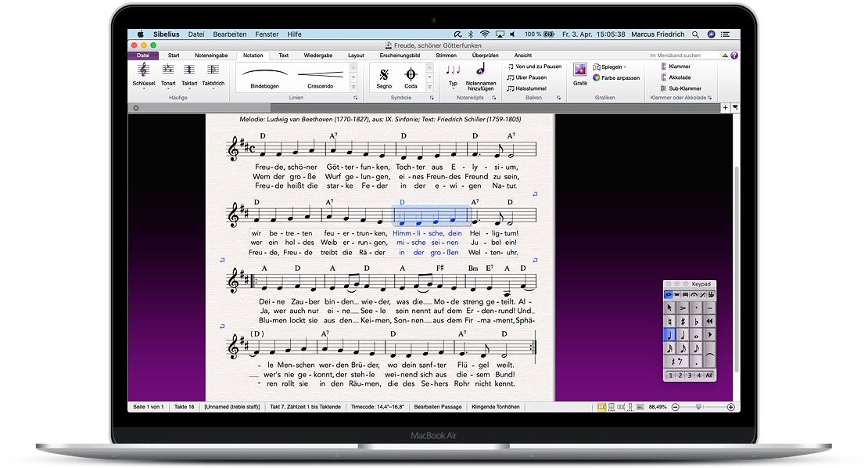This screenshot has width=868, height=468.
Task: Select the Bindebogen slur line
Action: [x=264, y=77]
